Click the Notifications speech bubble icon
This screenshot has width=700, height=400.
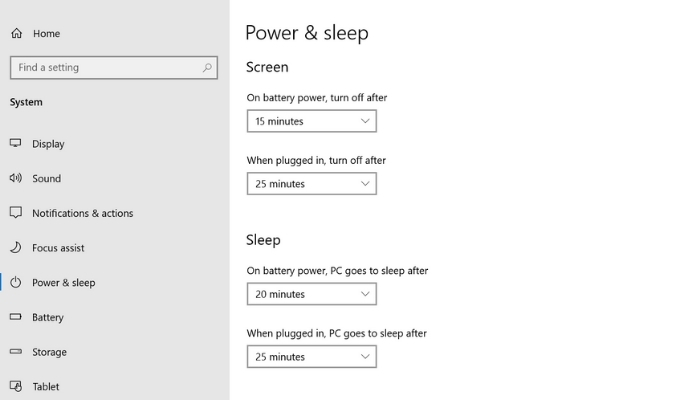(16, 212)
